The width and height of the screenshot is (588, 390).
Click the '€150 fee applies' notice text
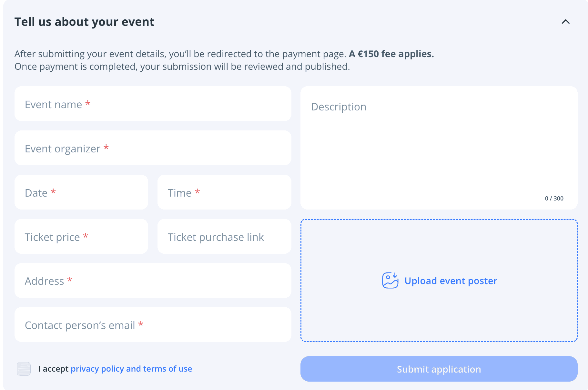pos(391,54)
